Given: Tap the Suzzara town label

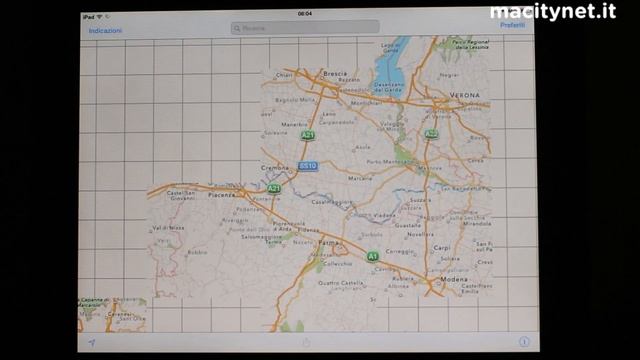Looking at the screenshot, I should pos(420,200).
